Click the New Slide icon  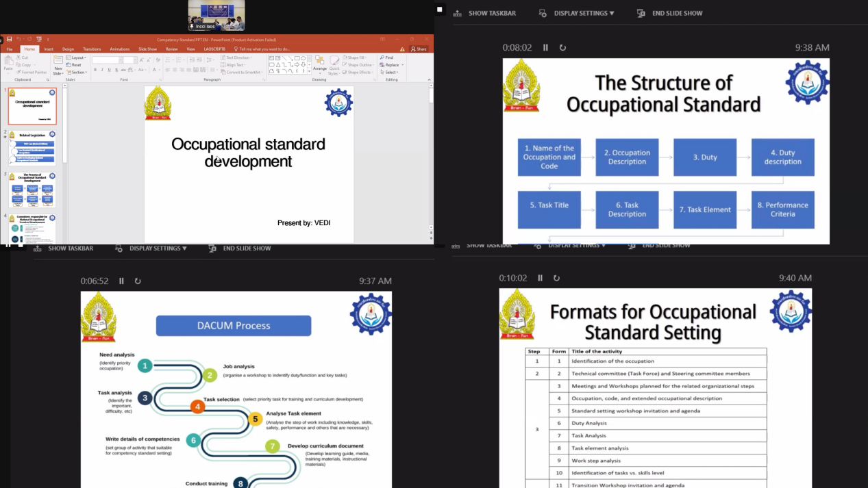click(x=58, y=63)
